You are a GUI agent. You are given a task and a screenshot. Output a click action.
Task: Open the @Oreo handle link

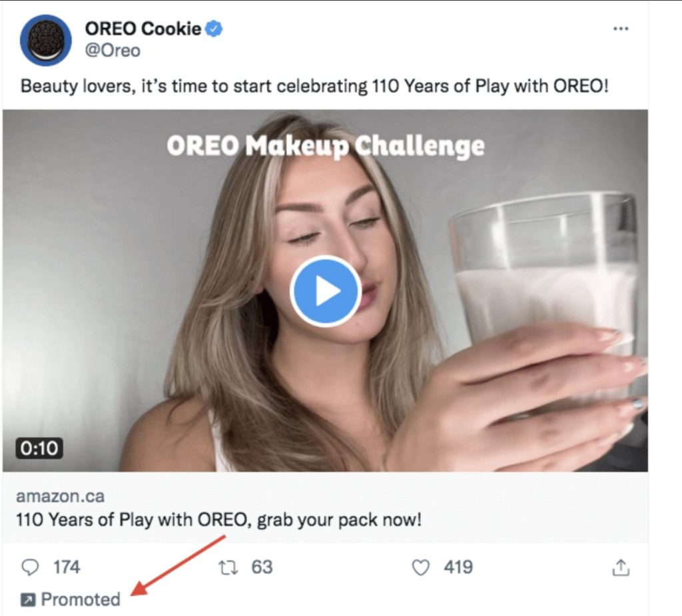click(x=113, y=51)
